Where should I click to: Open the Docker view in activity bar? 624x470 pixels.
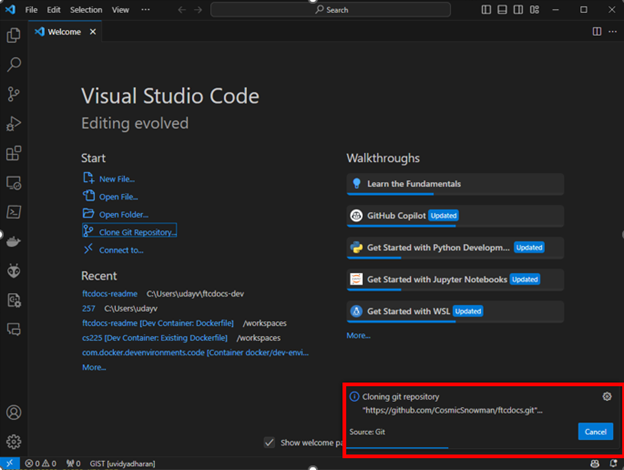tap(14, 241)
